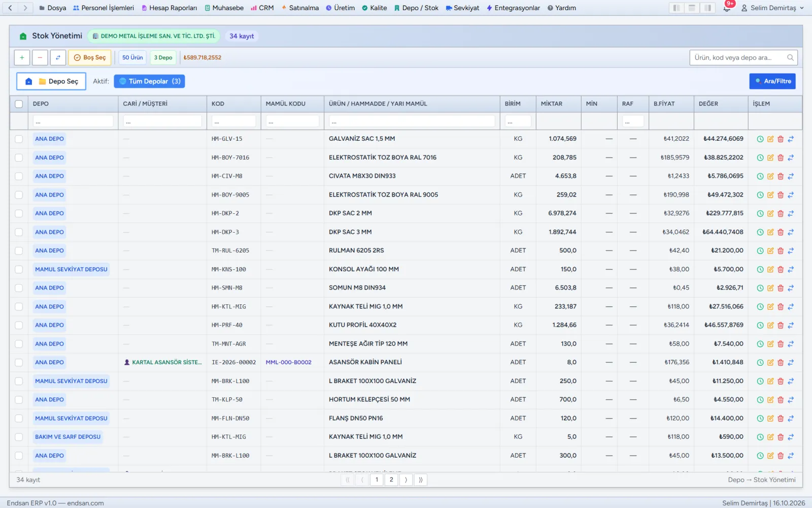Viewport: 812px width, 508px height.
Task: Check the RULMAN 6205 2RS row checkbox
Action: tap(19, 250)
